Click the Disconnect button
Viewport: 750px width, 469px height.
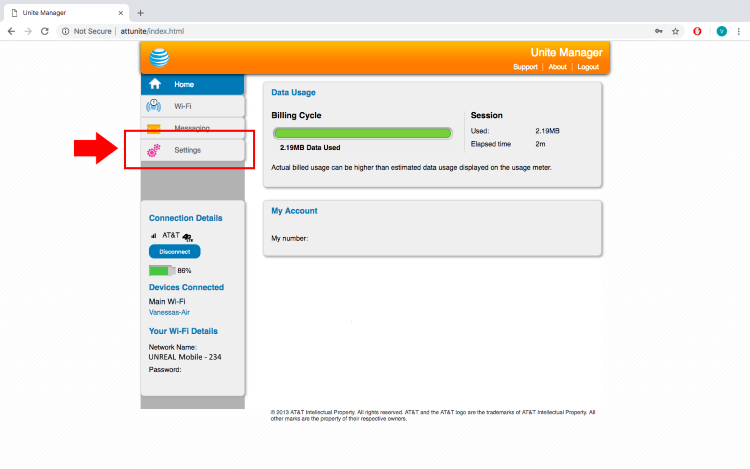click(175, 251)
